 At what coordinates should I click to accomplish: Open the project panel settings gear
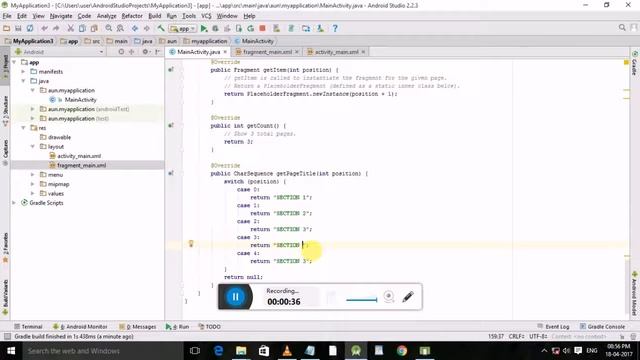pyautogui.click(x=145, y=52)
